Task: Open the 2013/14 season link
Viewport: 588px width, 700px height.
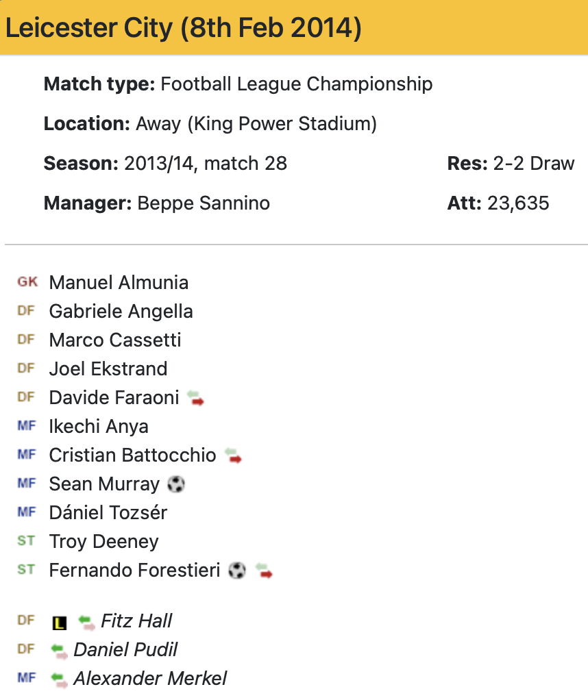Action: click(159, 164)
